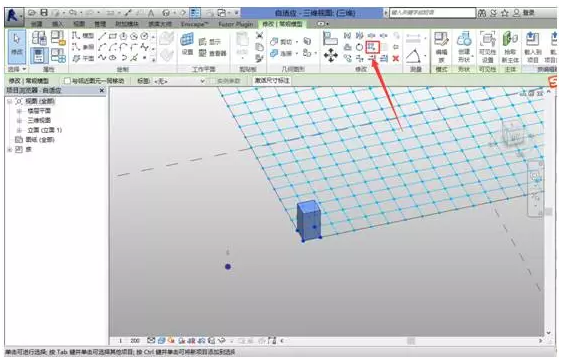The image size is (562, 360).
Task: Expand the Select (选择) panel dropdown
Action: click(17, 69)
